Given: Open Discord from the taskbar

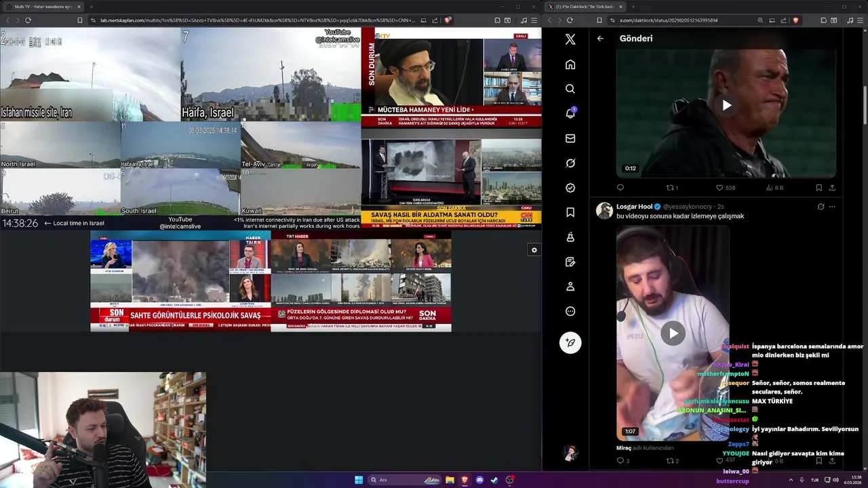Looking at the screenshot, I should [479, 480].
